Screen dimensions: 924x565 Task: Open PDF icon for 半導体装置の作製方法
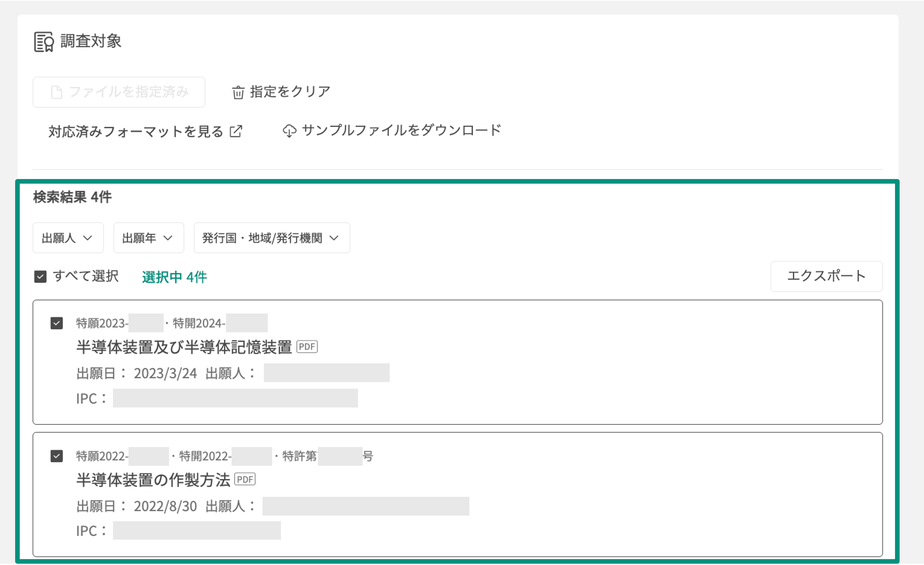click(245, 480)
